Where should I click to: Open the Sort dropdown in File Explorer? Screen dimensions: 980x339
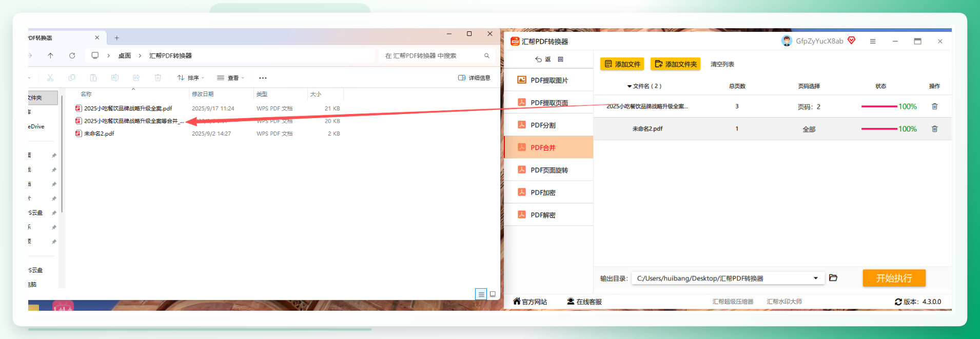click(190, 78)
